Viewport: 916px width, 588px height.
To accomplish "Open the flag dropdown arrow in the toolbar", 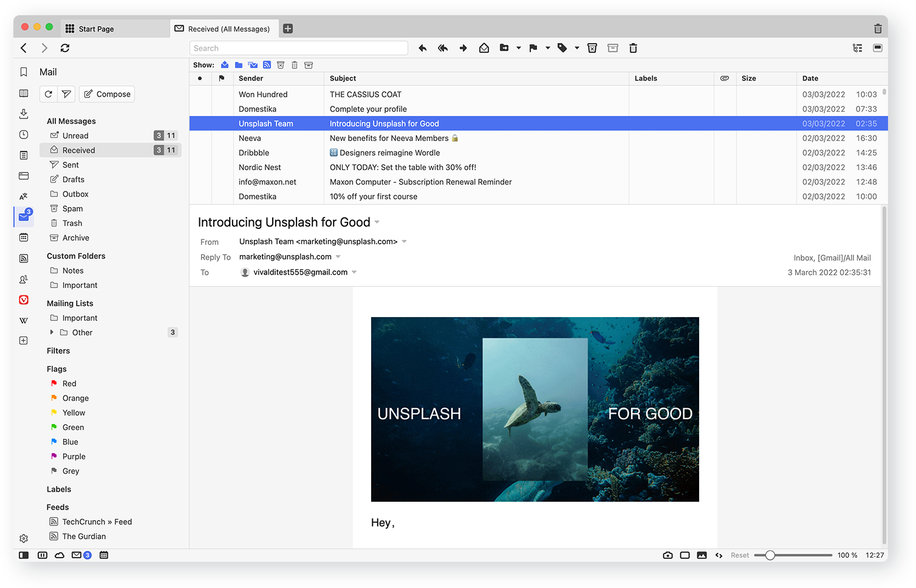I will click(x=548, y=48).
